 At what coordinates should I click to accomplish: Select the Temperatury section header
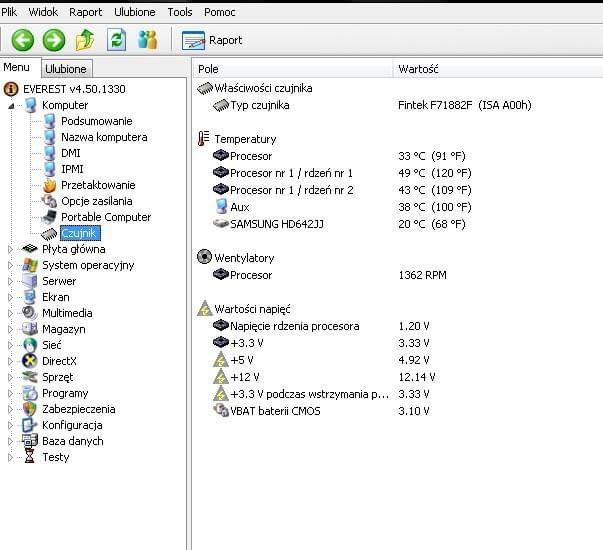click(x=237, y=139)
